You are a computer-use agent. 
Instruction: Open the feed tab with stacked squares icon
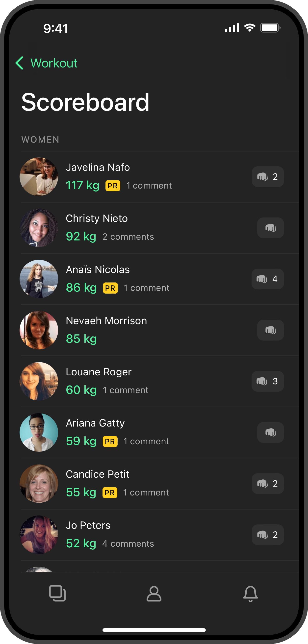click(57, 594)
